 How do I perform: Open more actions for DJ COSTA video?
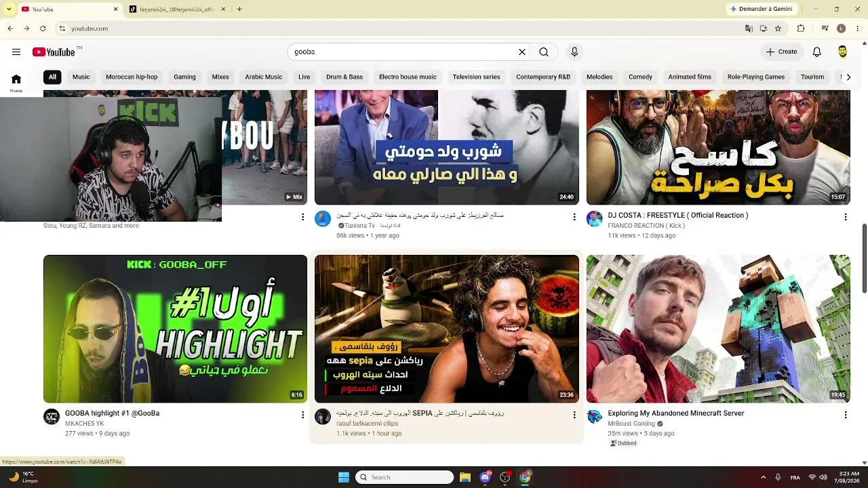click(x=846, y=217)
